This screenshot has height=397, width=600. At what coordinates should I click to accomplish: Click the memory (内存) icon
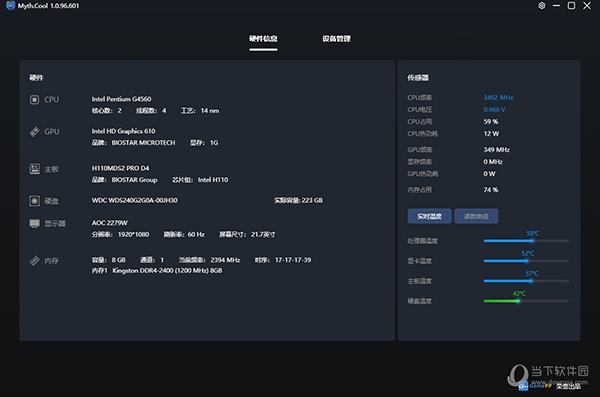tap(34, 261)
